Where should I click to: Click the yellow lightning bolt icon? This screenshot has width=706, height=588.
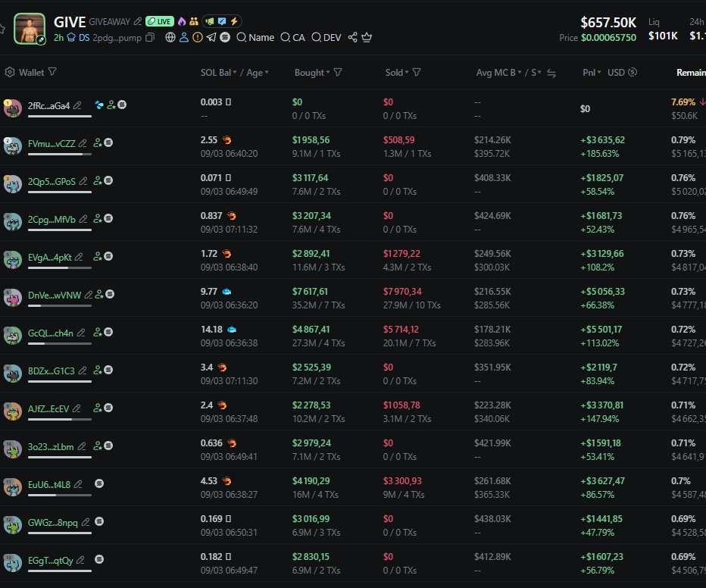point(234,21)
